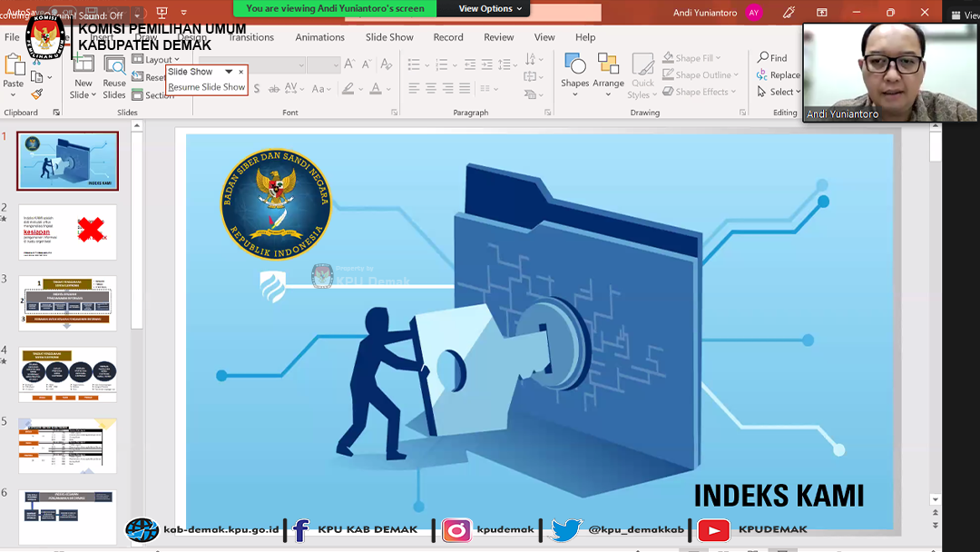Open the Reuse Slides tool
This screenshot has width=980, height=552.
click(114, 76)
